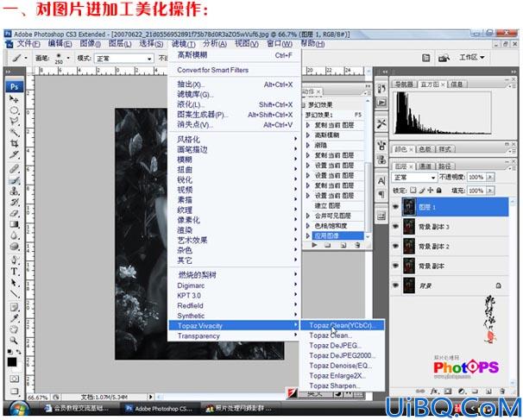This screenshot has height=420, width=523.
Task: Click the foreground color swatch
Action: [x=12, y=361]
